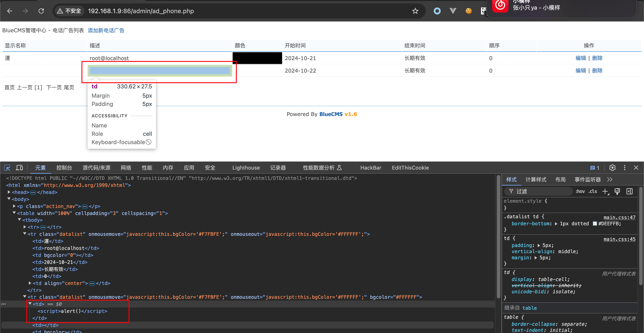The width and height of the screenshot is (644, 333).
Task: Click the BlueCMS footer link
Action: (x=331, y=114)
